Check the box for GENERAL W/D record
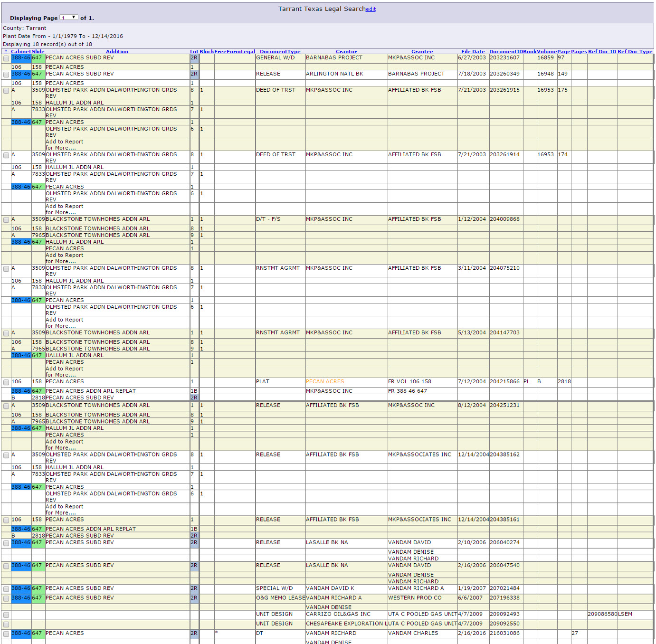This screenshot has height=644, width=656. 6,58
